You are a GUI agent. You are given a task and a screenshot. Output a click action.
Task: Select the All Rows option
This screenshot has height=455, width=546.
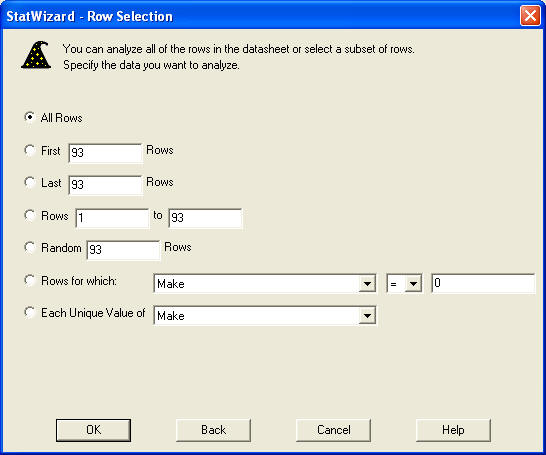[x=30, y=117]
